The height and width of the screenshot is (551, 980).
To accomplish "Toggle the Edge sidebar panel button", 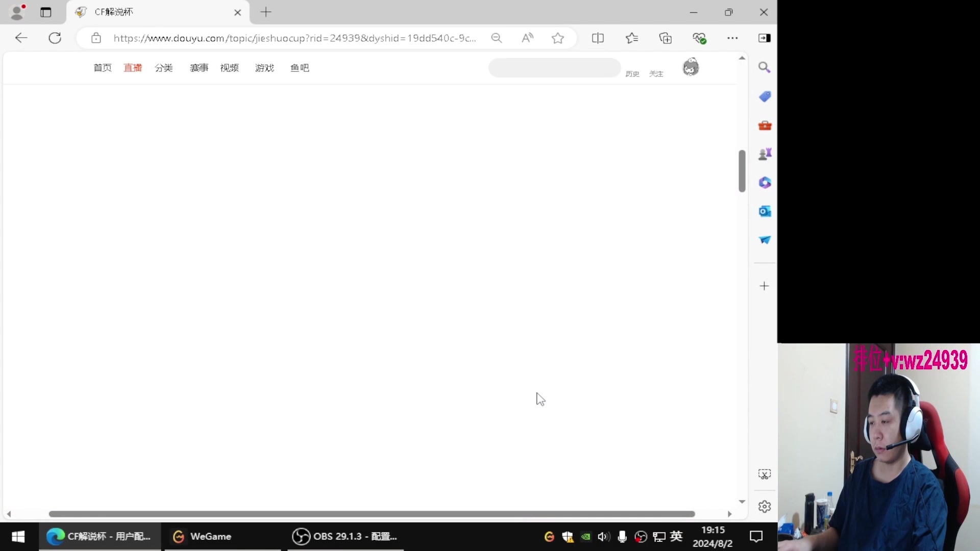I will (764, 38).
